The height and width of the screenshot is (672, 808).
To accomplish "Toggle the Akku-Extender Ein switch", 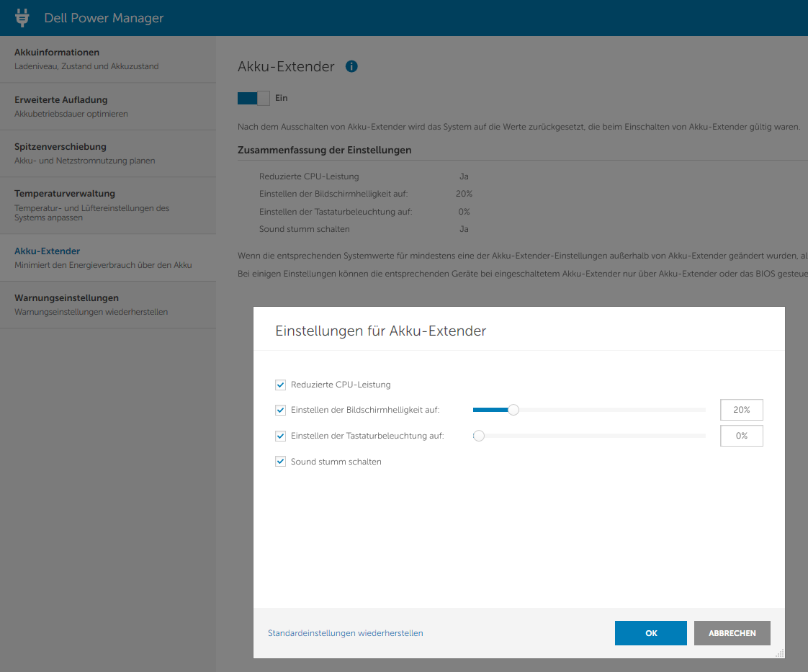I will click(253, 98).
